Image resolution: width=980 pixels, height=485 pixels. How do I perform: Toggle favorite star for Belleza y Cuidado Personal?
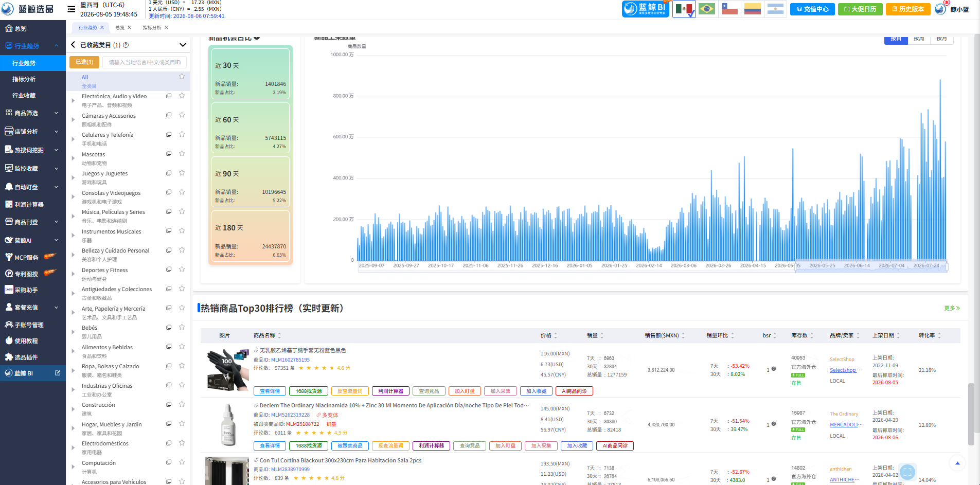182,250
